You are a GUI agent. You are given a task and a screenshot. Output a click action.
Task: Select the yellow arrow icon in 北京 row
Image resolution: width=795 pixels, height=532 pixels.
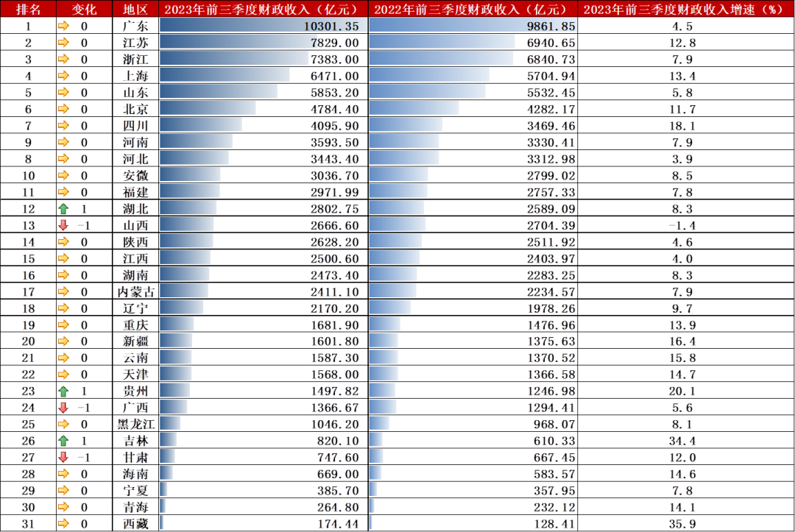pos(63,109)
